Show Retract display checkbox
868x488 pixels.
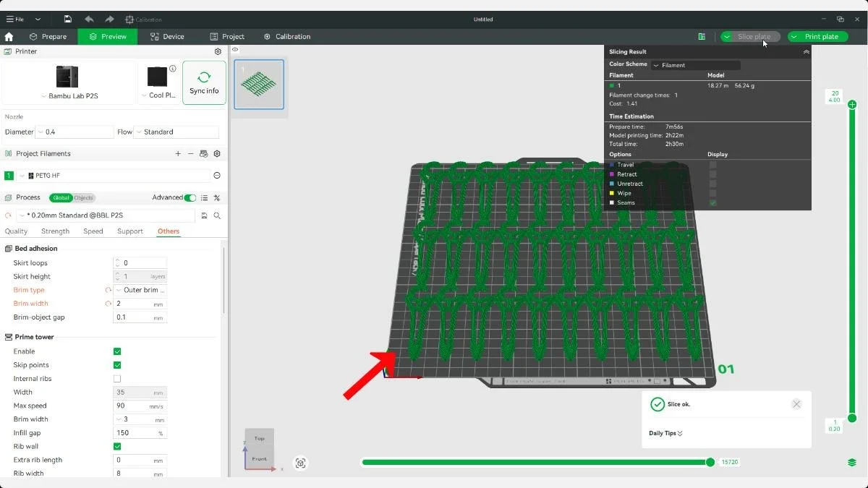(x=712, y=174)
